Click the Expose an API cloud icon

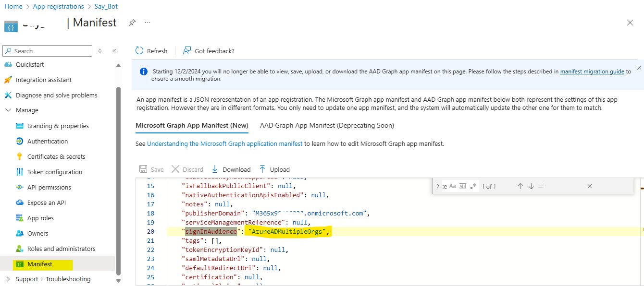pyautogui.click(x=20, y=203)
